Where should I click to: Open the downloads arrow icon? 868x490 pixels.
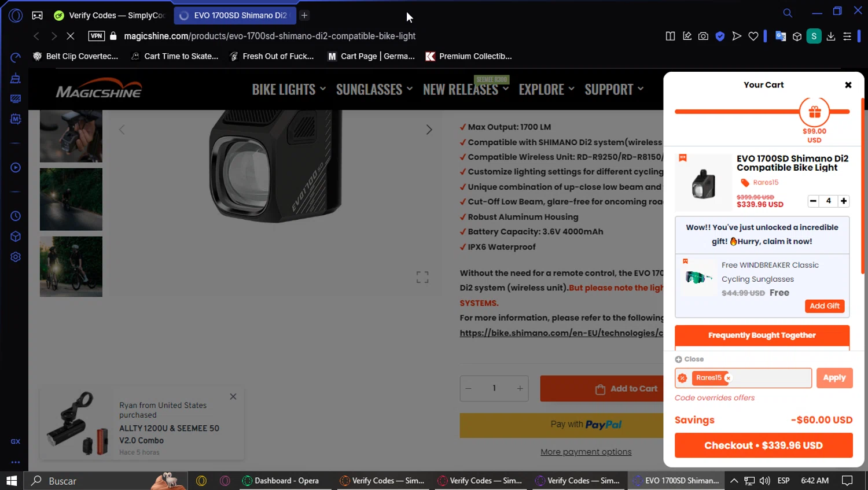click(831, 36)
